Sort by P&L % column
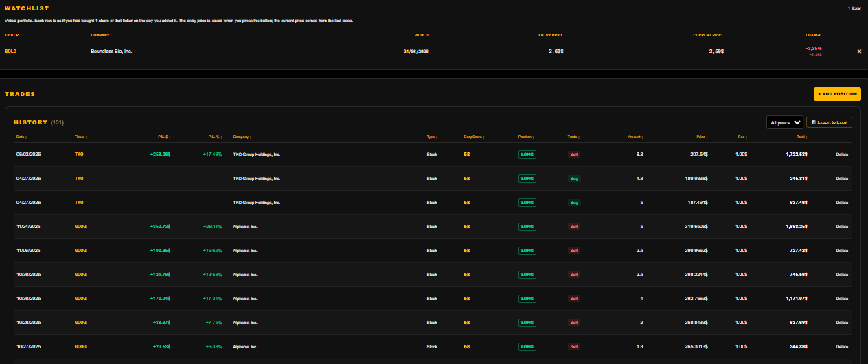Screen dimensions: 868x364 (x=215, y=137)
